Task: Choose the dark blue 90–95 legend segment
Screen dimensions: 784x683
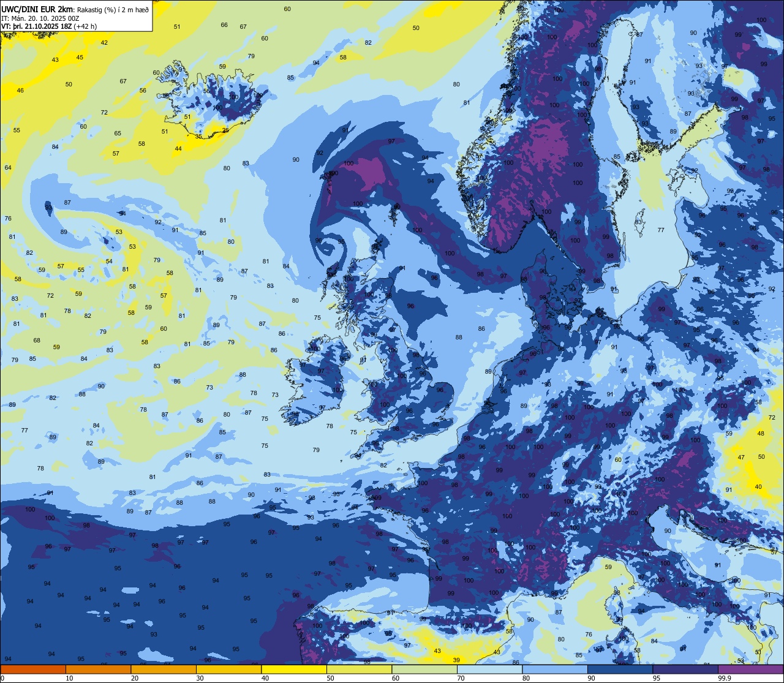Action: pyautogui.click(x=620, y=670)
